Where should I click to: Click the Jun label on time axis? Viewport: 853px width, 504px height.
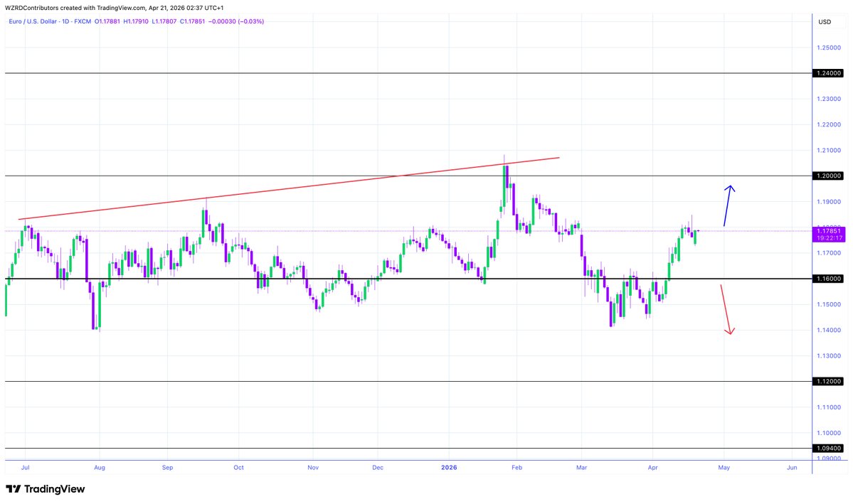pyautogui.click(x=792, y=468)
